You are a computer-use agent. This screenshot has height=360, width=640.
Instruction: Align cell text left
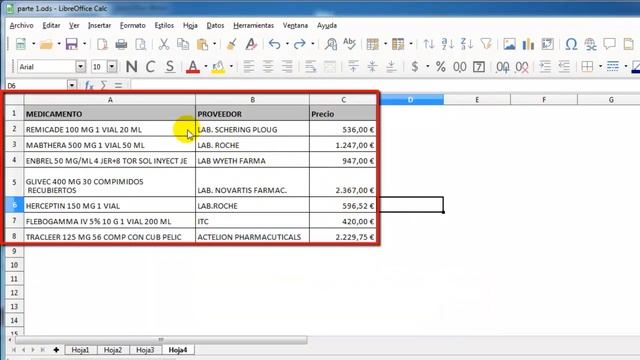pos(249,67)
